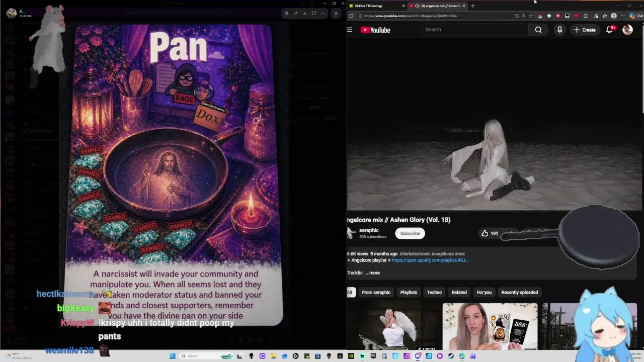
Task: Open the browser profile icon
Action: [614, 16]
